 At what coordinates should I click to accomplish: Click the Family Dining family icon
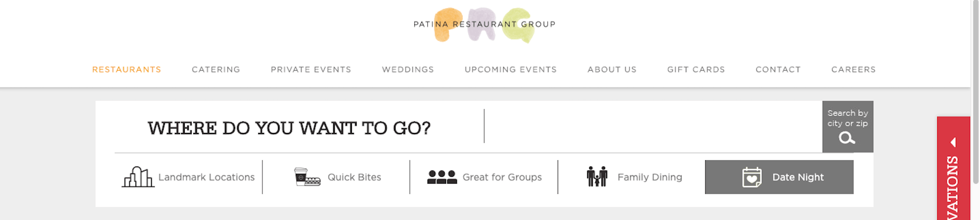[x=597, y=177]
